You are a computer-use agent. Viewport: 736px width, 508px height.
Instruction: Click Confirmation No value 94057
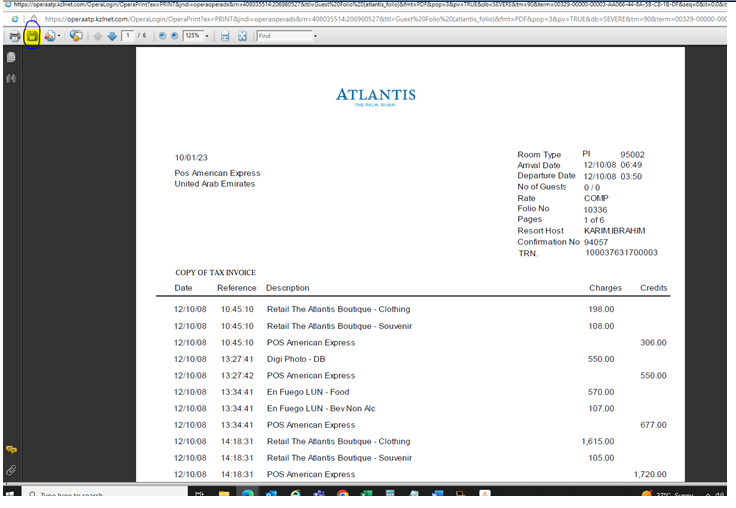[x=596, y=242]
